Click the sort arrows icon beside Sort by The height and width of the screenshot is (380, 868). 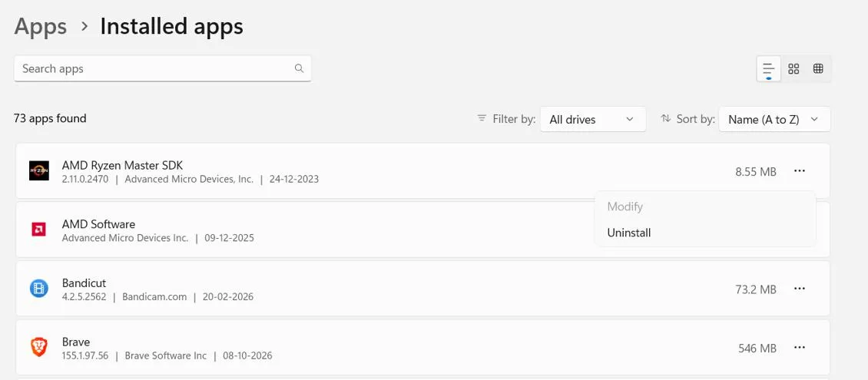tap(665, 118)
